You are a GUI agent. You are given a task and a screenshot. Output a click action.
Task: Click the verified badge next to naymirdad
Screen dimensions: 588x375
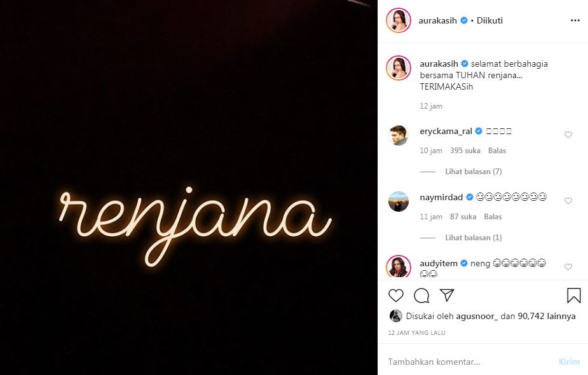[469, 197]
